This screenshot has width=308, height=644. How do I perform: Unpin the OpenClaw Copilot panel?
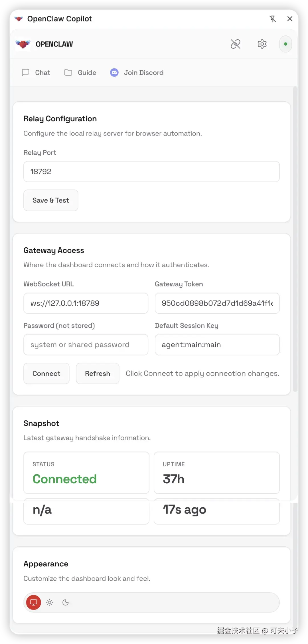coord(273,19)
